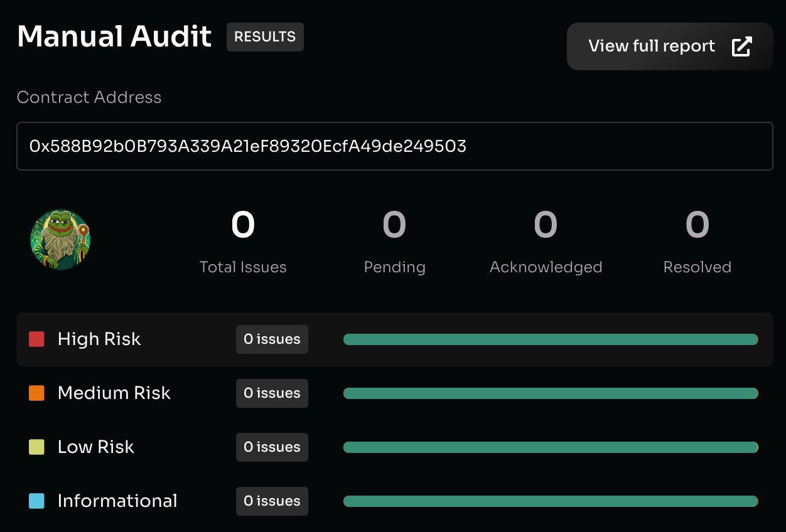Select the Pending issues count
This screenshot has width=786, height=532.
[394, 225]
